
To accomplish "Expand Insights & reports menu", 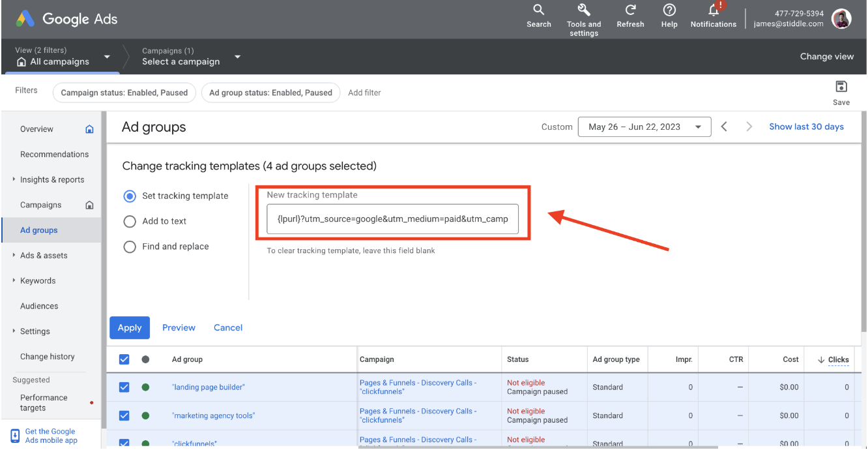I will click(14, 179).
